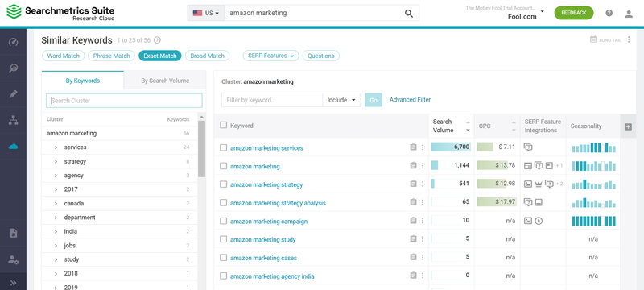The width and height of the screenshot is (644, 290).
Task: Open the dashboard gauge icon in sidebar
Action: pyautogui.click(x=13, y=42)
